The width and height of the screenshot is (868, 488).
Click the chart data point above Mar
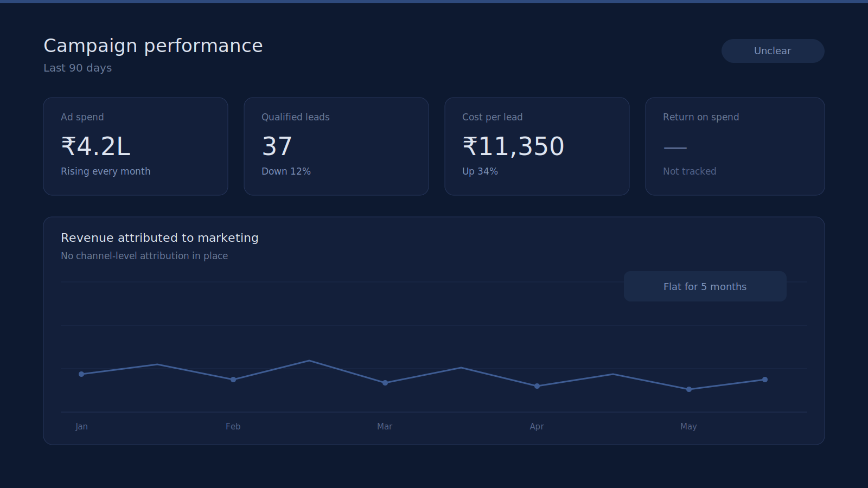(385, 383)
